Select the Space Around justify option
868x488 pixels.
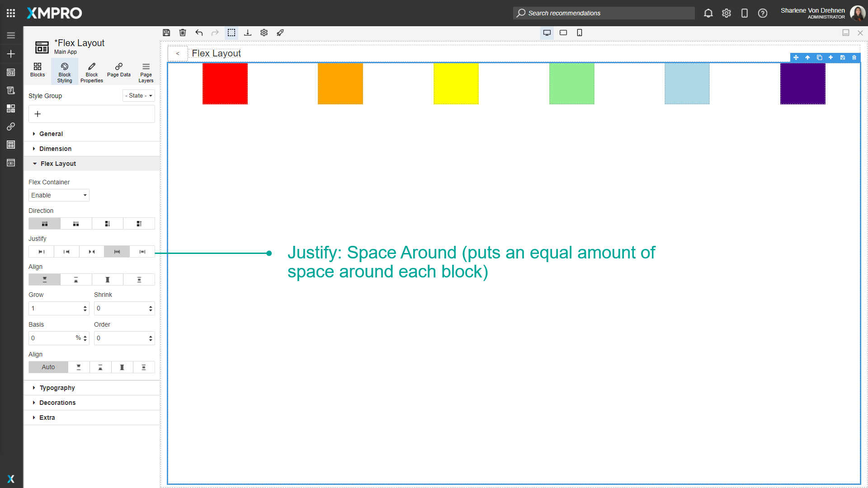(x=117, y=252)
